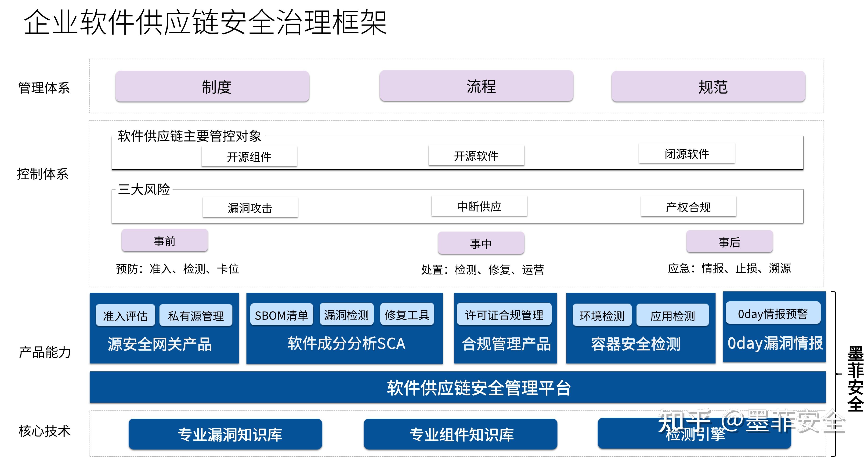Click the text 处置：检测、修复、运营
This screenshot has width=868, height=457.
483,270
